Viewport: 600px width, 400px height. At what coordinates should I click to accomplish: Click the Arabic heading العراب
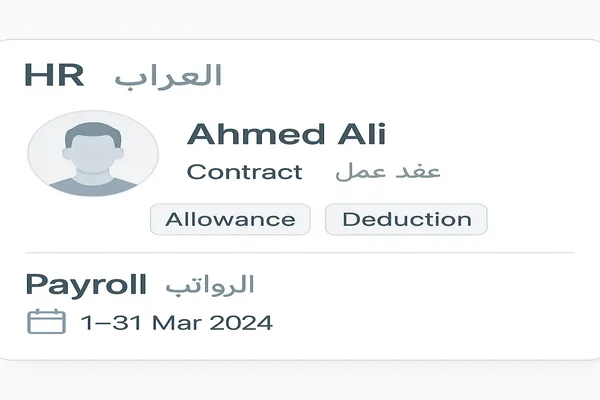(x=167, y=76)
